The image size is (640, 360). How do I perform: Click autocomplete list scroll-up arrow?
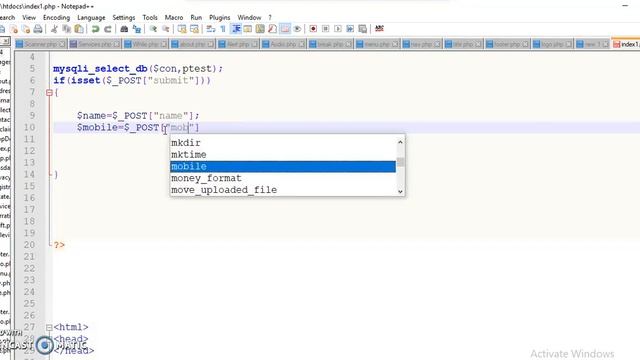(400, 142)
